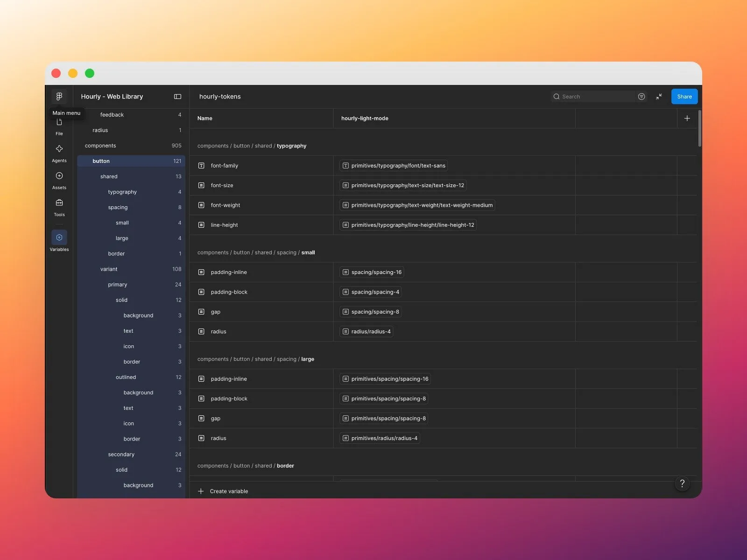Screen dimensions: 747x560
Task: Open the help question mark button
Action: (x=682, y=483)
